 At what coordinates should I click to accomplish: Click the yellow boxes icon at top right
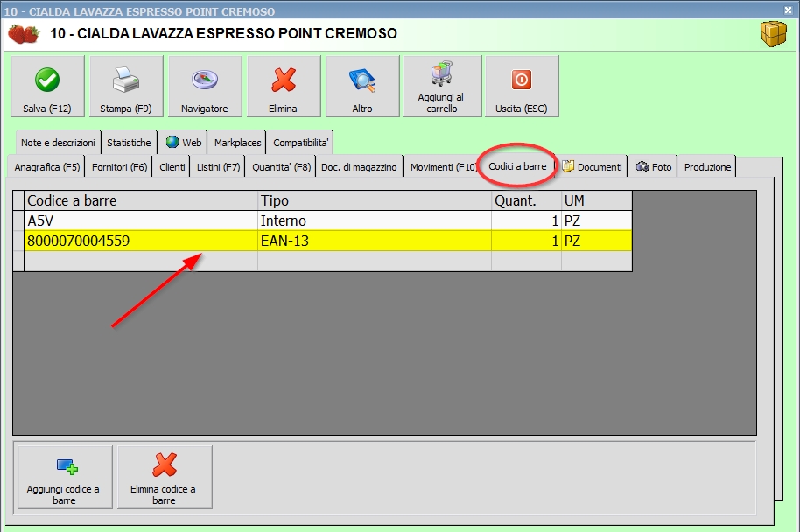point(774,33)
